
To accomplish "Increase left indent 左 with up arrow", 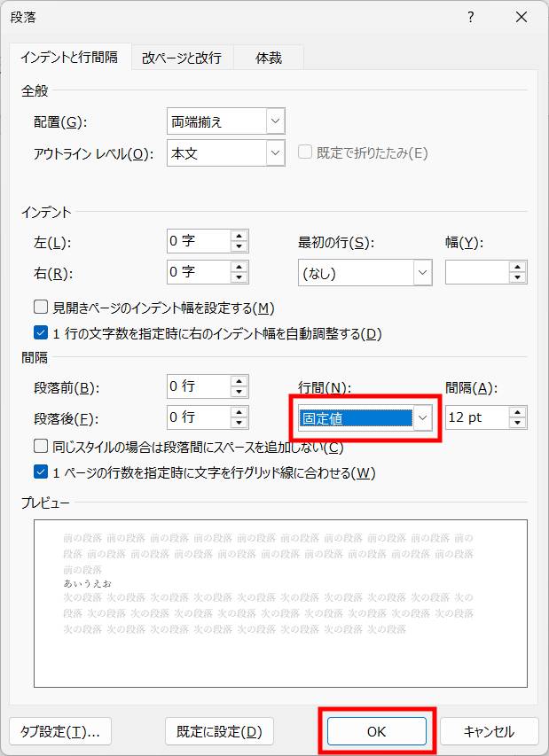I will [x=239, y=235].
